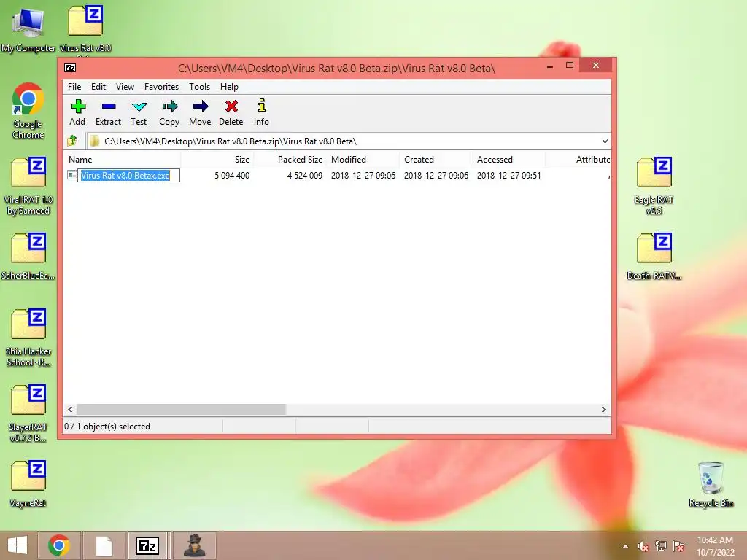This screenshot has height=560, width=747.
Task: Click status text '0 / 1 object(s) selected'
Action: point(107,426)
